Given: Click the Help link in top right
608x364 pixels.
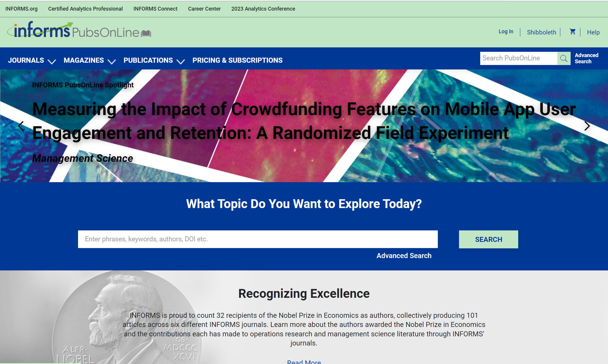Looking at the screenshot, I should [593, 32].
